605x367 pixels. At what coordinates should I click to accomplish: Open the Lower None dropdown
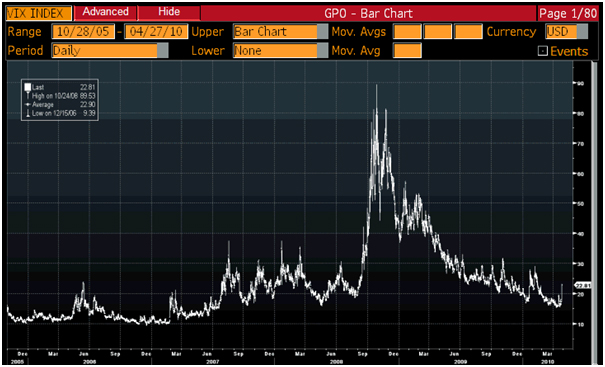tap(281, 51)
